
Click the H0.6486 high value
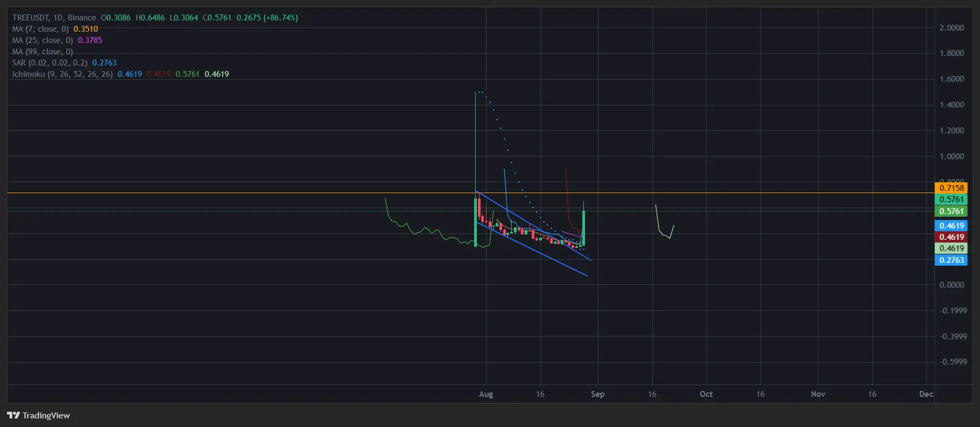(150, 18)
